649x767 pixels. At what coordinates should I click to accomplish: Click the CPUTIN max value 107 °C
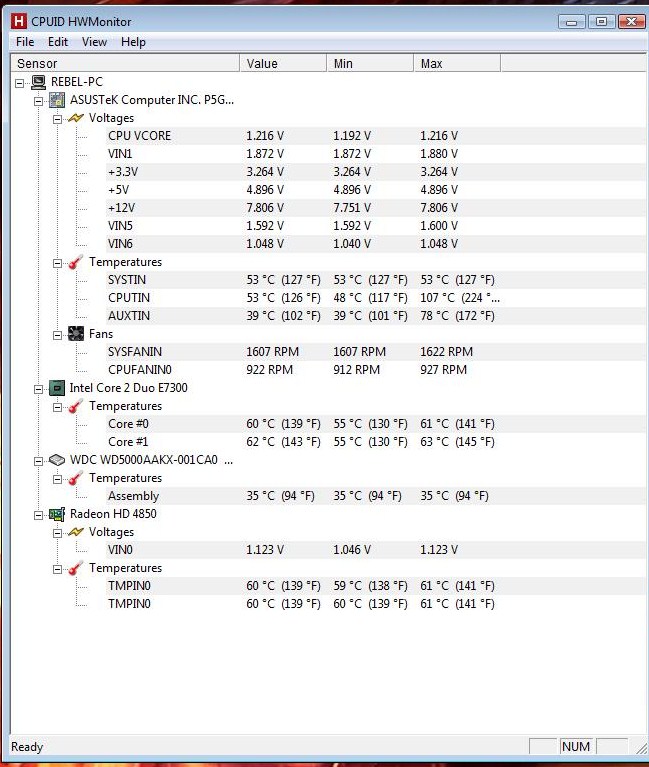(460, 298)
